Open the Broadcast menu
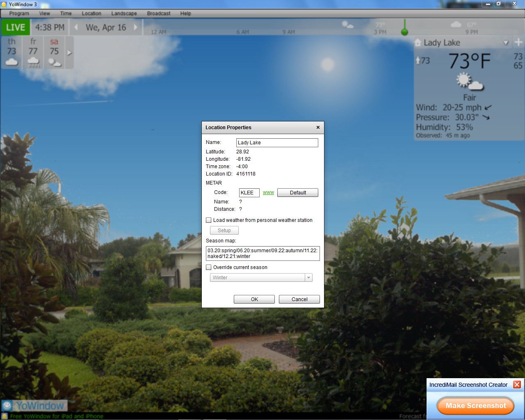 158,14
